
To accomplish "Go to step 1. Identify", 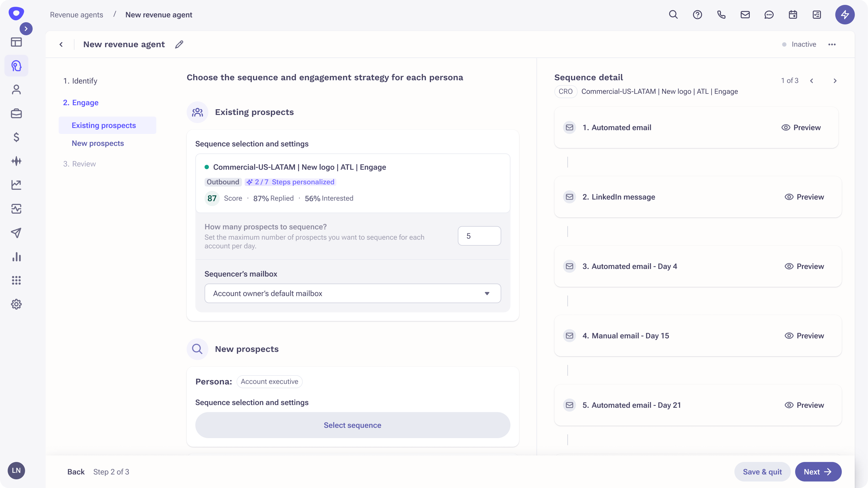I will click(x=80, y=81).
